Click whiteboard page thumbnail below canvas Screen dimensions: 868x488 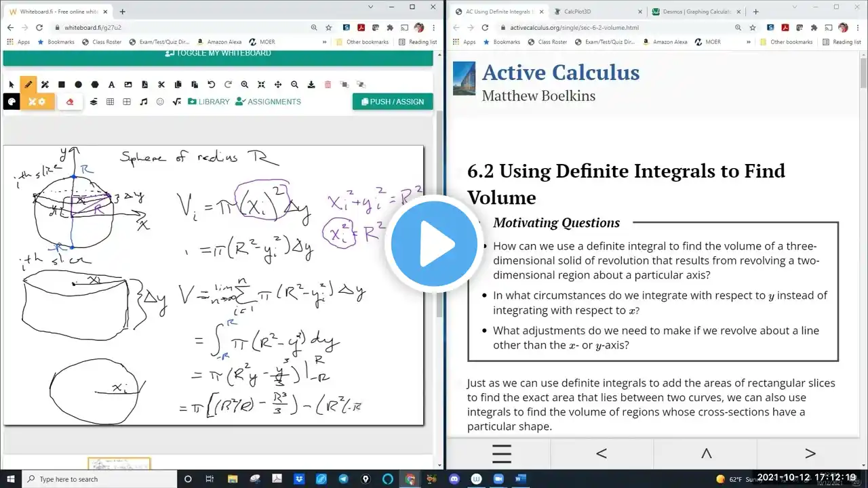(x=119, y=464)
